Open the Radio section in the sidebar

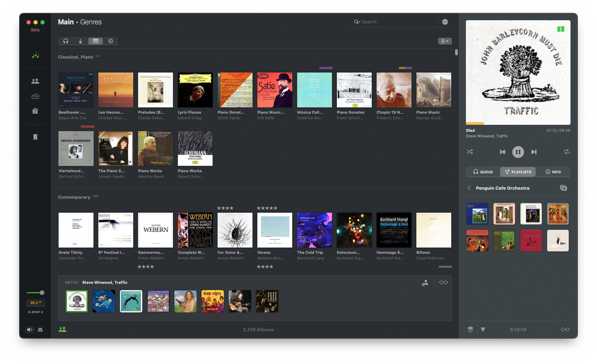35,96
